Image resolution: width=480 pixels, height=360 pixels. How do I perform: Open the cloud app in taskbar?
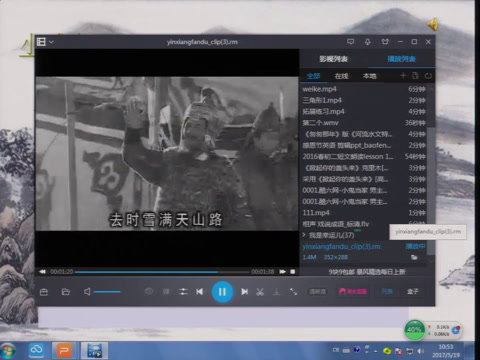(x=36, y=351)
